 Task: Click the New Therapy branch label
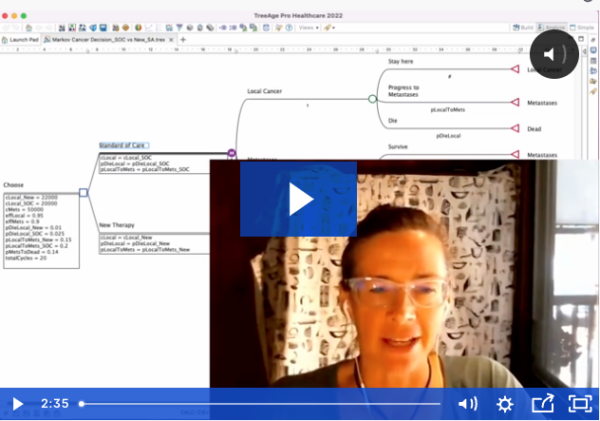pos(116,225)
